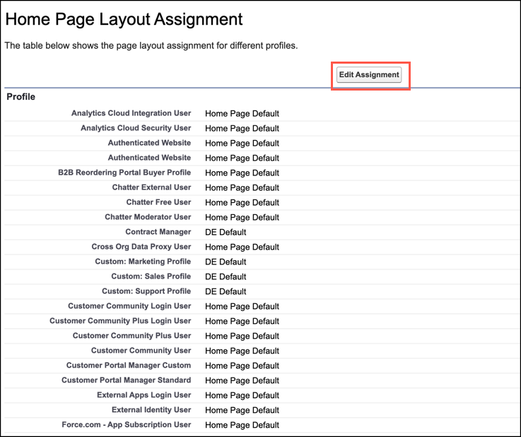The height and width of the screenshot is (437, 521).
Task: Click DE Default layout for Contract Manager
Action: coord(226,232)
